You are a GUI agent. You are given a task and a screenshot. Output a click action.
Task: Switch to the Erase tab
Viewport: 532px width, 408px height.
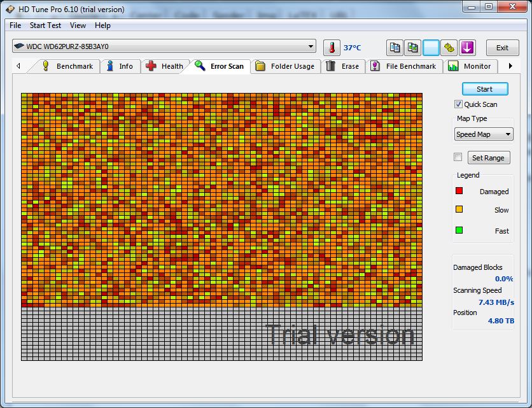point(343,66)
